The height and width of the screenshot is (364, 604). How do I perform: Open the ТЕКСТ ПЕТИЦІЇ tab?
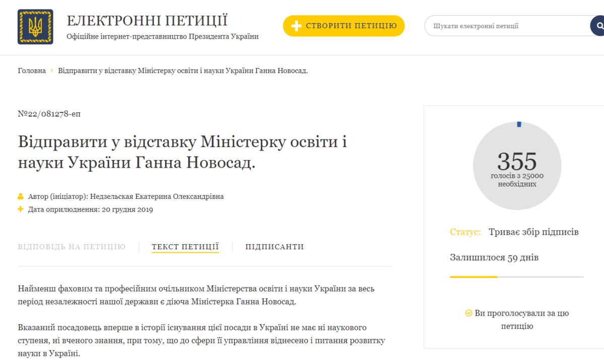[x=185, y=247]
